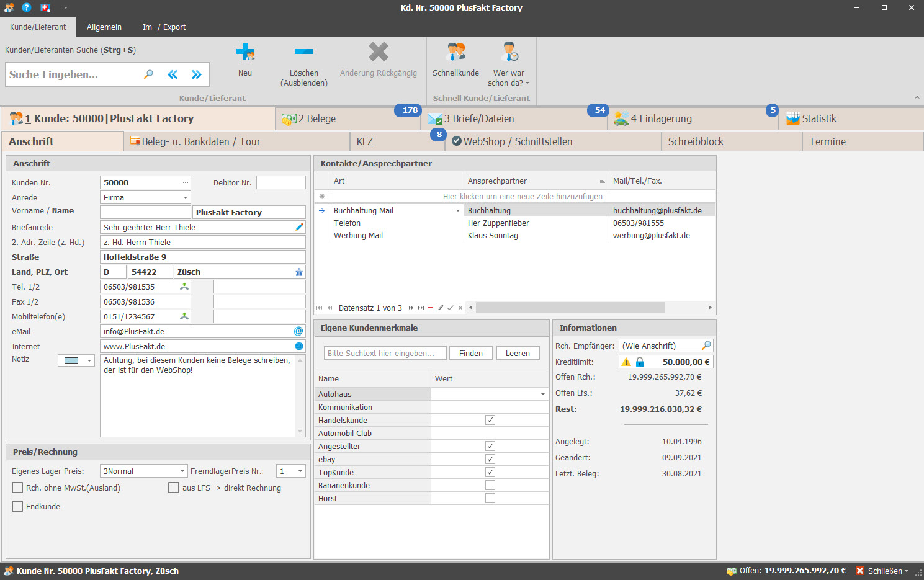Screen dimensions: 924x580
Task: Tick the Endkunde checkbox
Action: pyautogui.click(x=17, y=506)
